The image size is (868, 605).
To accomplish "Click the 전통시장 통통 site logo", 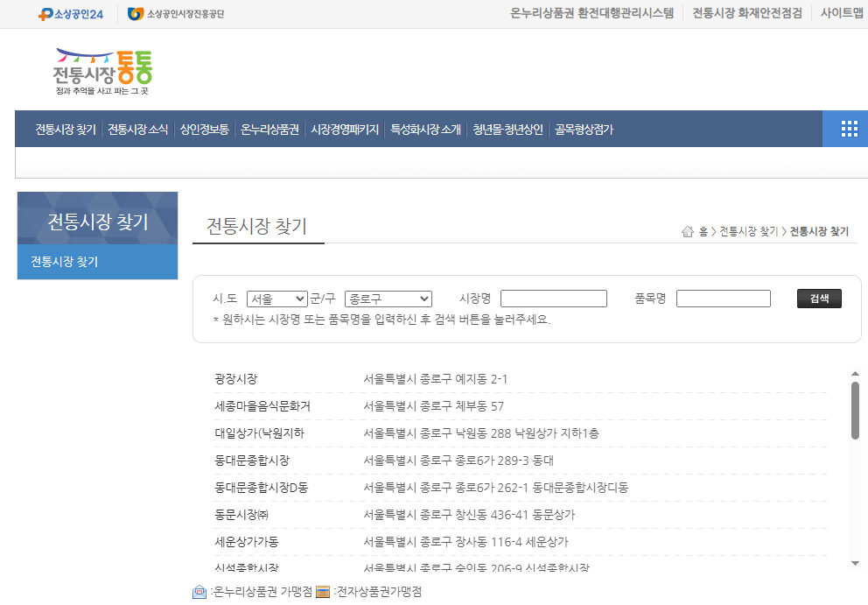I will tap(102, 72).
